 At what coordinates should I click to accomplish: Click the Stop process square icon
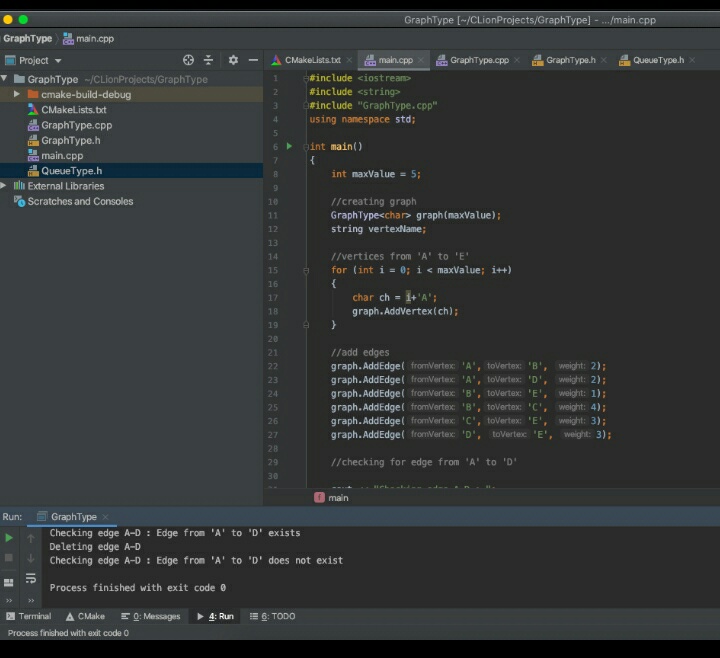point(9,558)
